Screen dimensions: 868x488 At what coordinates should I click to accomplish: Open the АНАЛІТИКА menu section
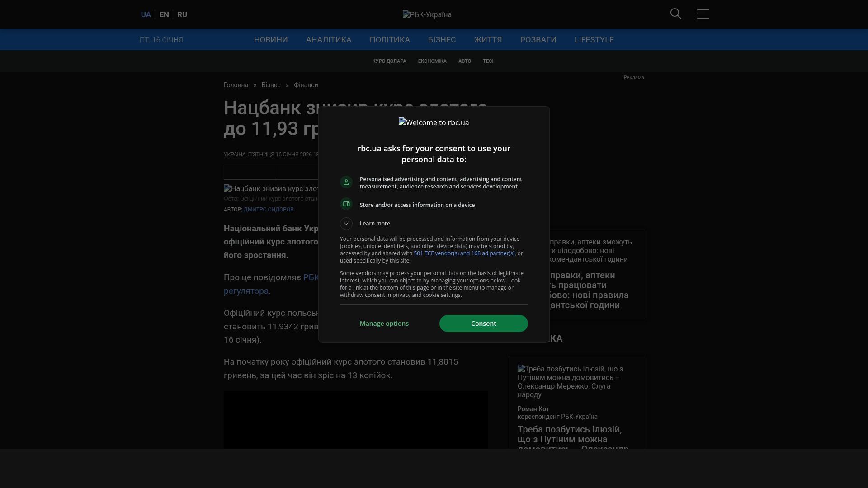pyautogui.click(x=329, y=40)
